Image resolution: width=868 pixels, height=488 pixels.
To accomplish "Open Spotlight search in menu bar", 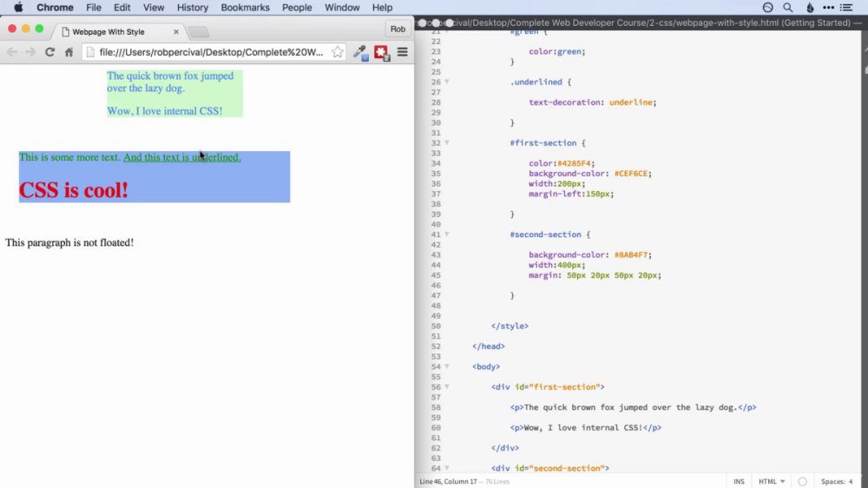I will click(787, 7).
